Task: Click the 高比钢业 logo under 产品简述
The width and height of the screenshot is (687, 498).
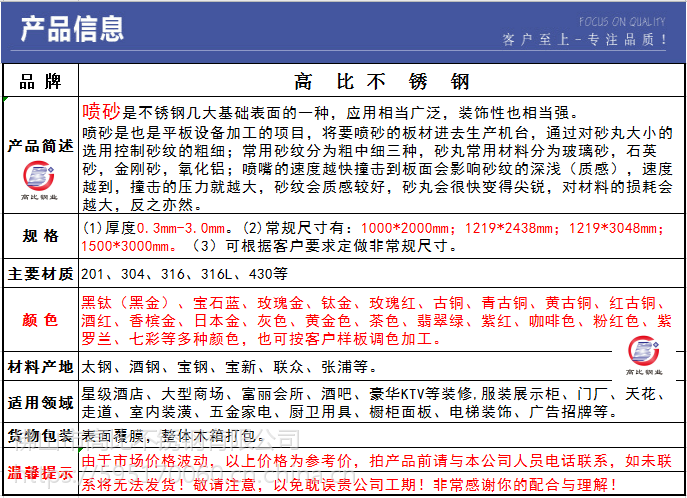Action: pos(40,182)
